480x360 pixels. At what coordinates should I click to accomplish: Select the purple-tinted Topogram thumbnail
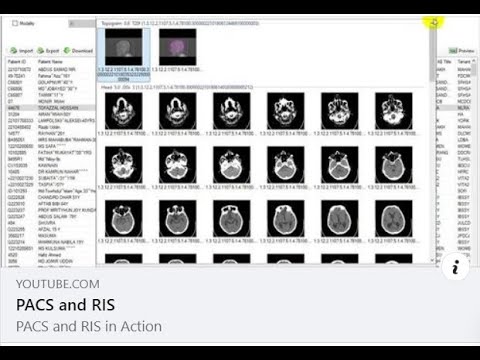(x=178, y=47)
